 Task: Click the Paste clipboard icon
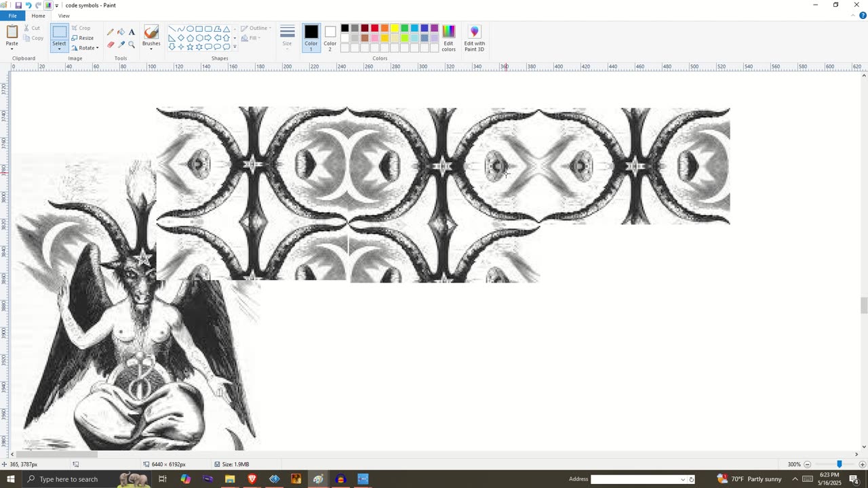pos(12,32)
